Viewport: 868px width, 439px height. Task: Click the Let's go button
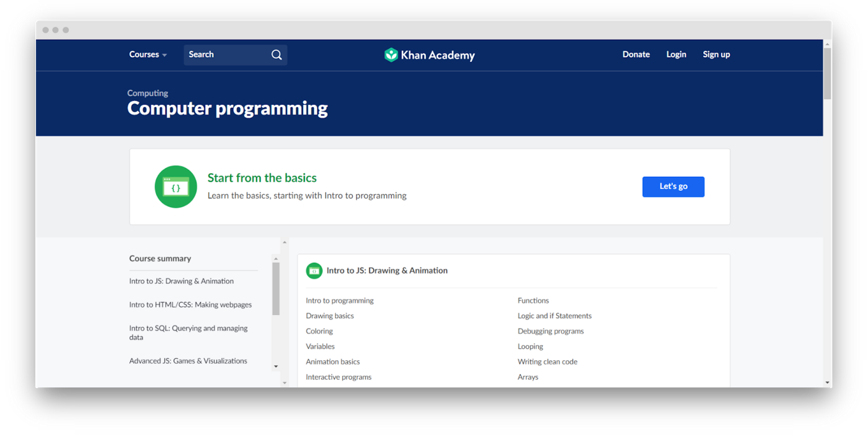[x=673, y=187]
